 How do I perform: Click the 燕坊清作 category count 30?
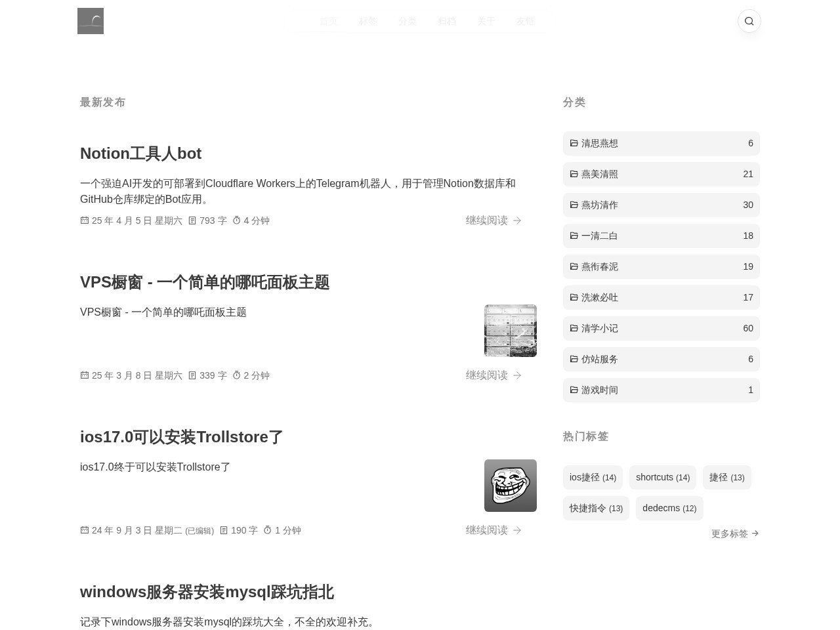tap(748, 205)
